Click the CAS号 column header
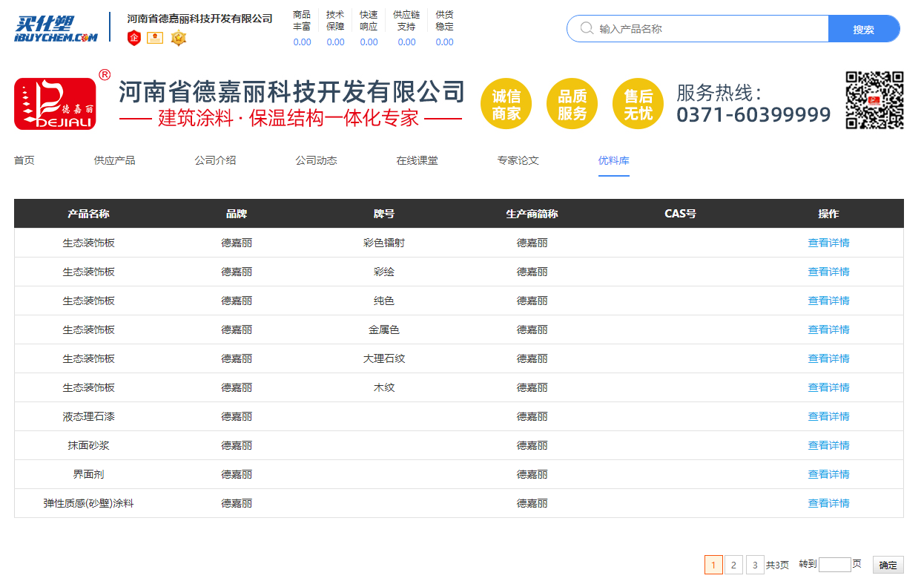This screenshot has height=587, width=924. click(x=680, y=214)
